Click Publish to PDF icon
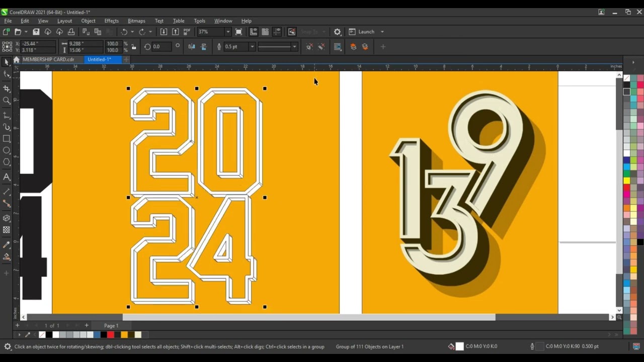Screen dimensions: 644x362 point(187,32)
